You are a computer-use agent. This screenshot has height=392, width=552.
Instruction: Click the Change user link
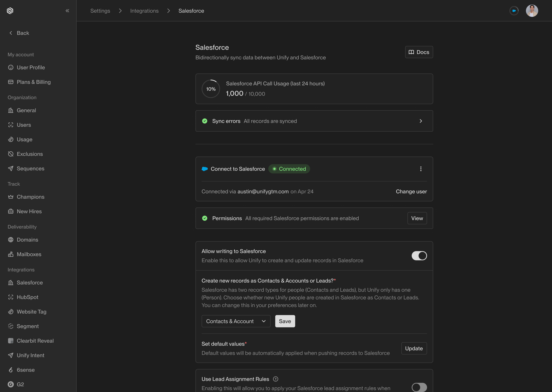pos(411,191)
